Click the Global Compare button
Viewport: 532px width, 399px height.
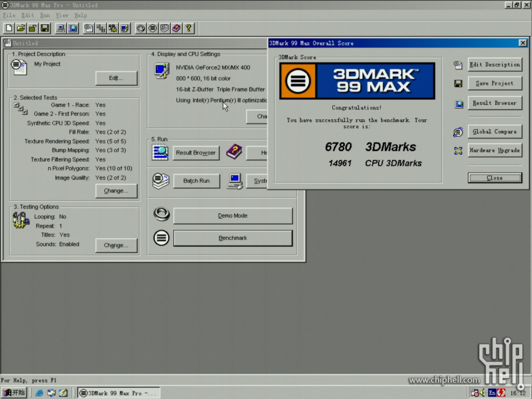tap(495, 131)
